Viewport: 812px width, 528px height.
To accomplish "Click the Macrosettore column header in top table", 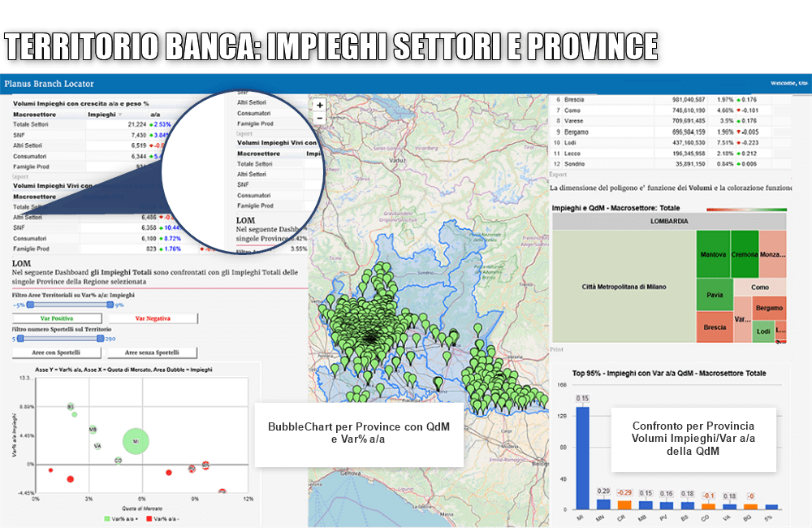I will pos(35,114).
